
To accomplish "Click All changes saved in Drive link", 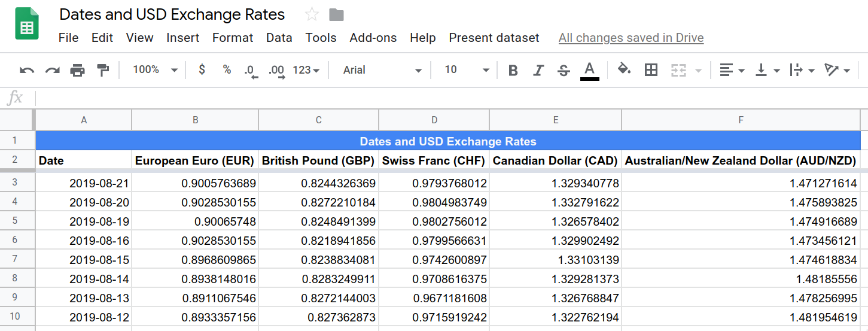I will click(631, 38).
